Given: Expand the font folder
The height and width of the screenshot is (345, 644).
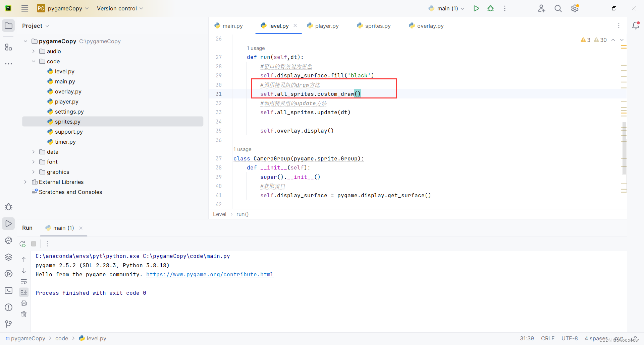Looking at the screenshot, I should point(34,162).
